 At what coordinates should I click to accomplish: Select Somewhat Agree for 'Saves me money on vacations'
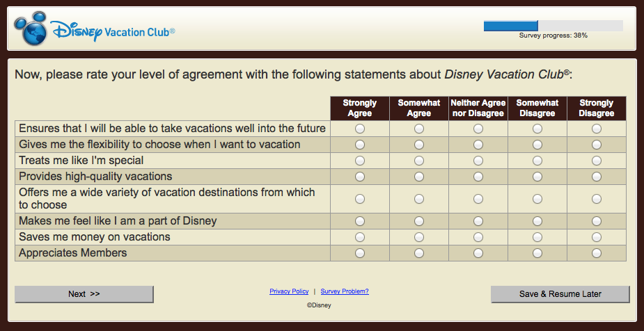tap(419, 237)
